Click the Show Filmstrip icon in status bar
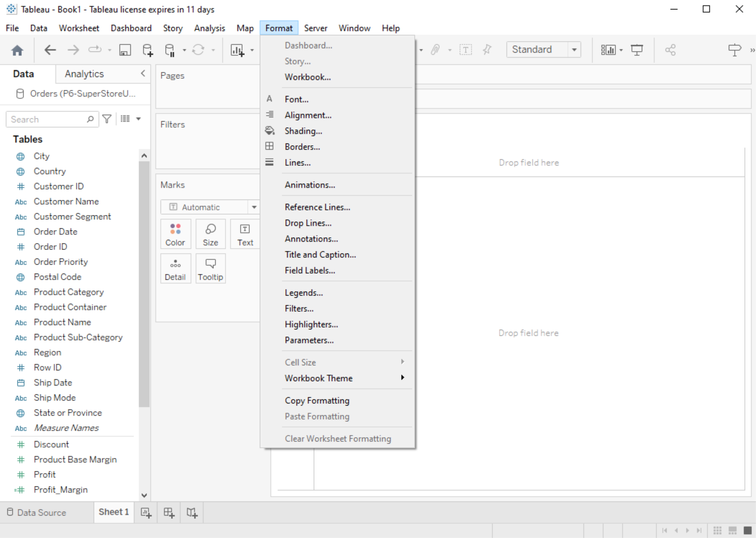Image resolution: width=756 pixels, height=538 pixels. coord(732,530)
